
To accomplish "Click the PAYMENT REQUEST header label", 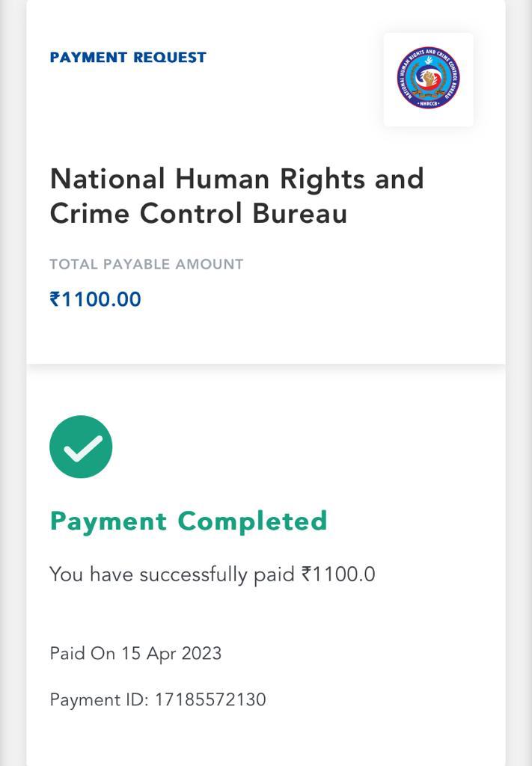I will click(x=128, y=58).
